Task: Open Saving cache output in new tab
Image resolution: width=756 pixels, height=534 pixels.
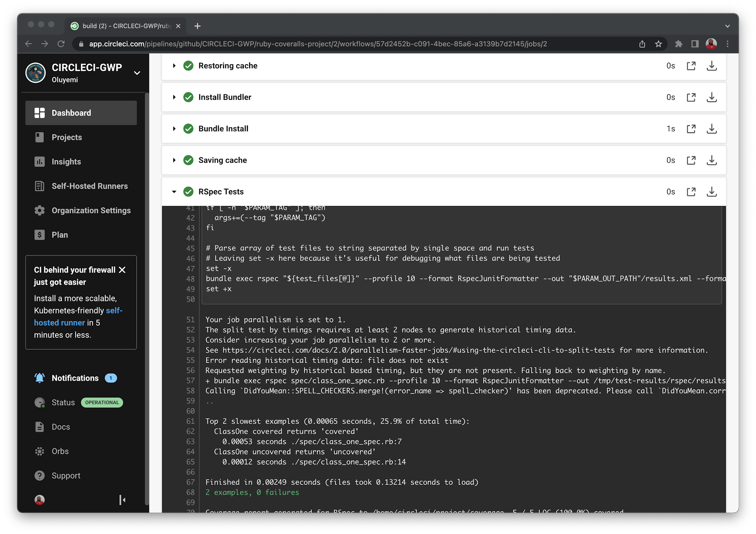Action: point(691,160)
